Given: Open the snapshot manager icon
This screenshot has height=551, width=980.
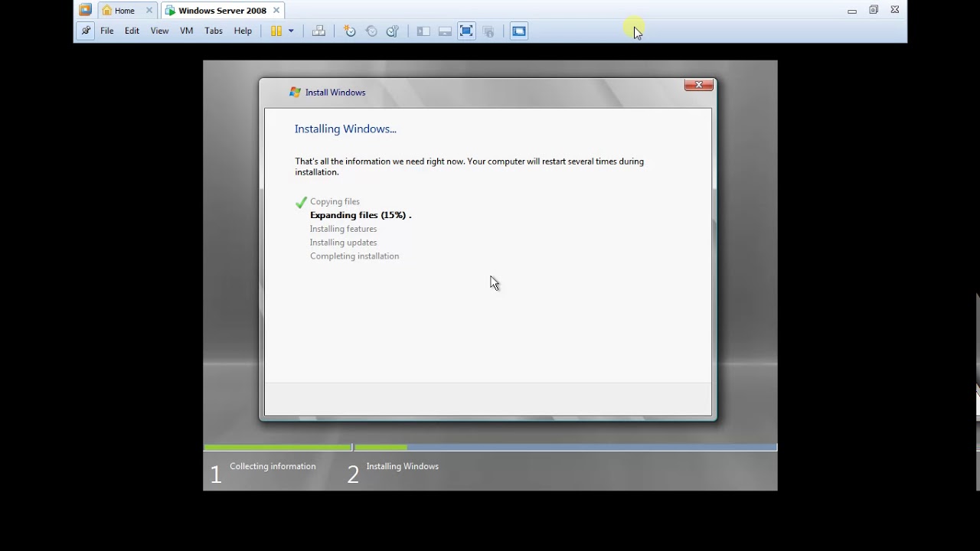Looking at the screenshot, I should point(393,31).
